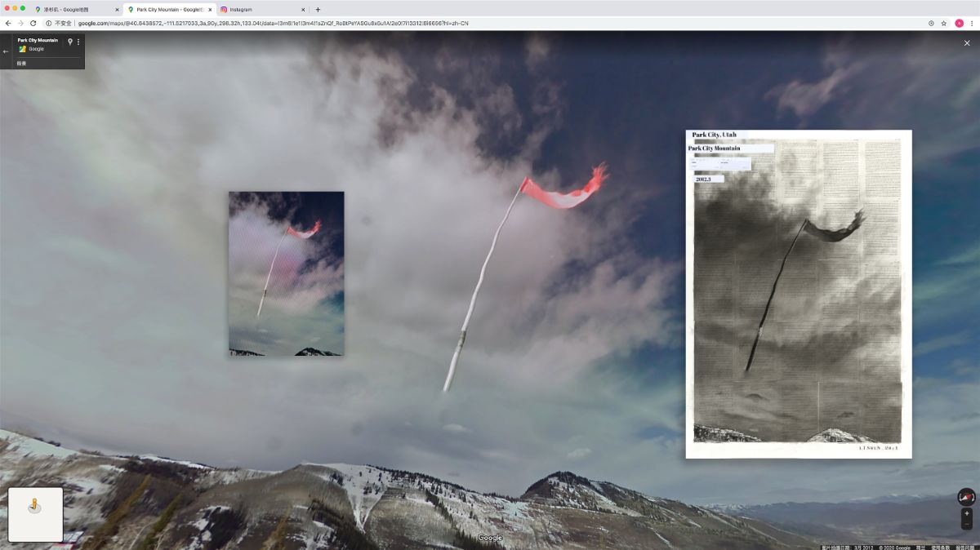Click the Google logo at bottom center

coord(490,538)
